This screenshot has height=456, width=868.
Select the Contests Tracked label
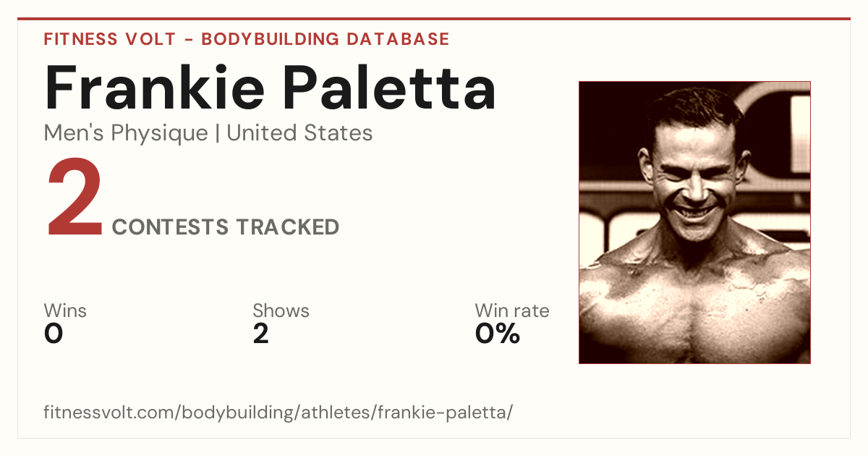(226, 227)
